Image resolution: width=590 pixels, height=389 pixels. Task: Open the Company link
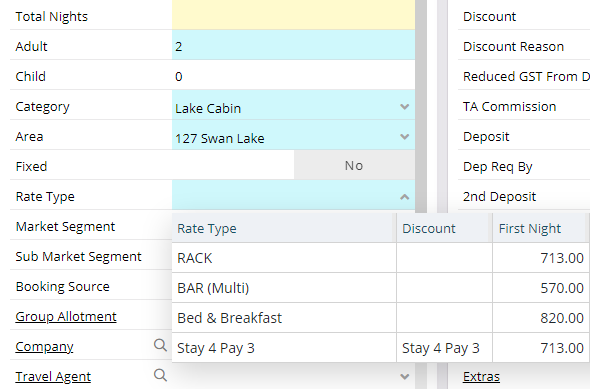click(x=44, y=346)
